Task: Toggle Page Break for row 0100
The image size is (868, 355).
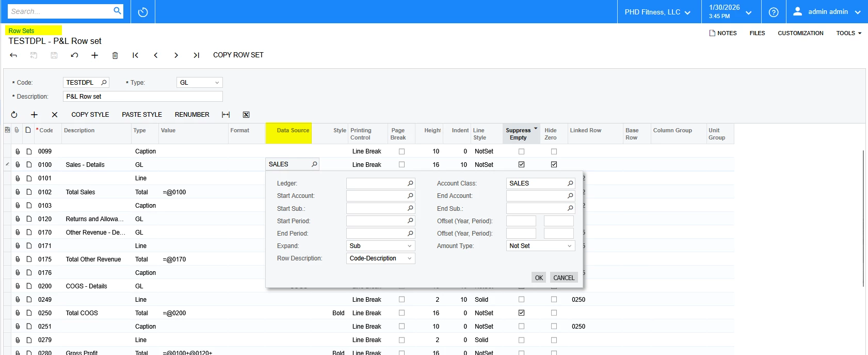Action: tap(401, 165)
